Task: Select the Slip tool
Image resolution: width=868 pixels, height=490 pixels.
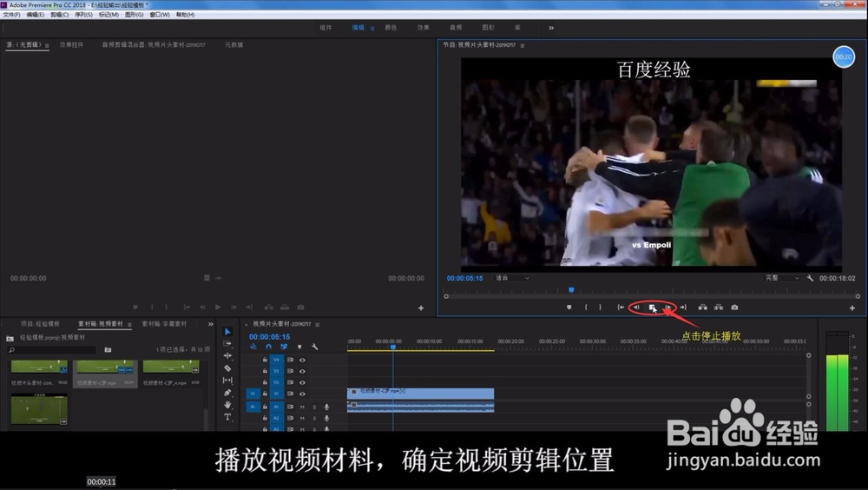Action: tap(227, 381)
